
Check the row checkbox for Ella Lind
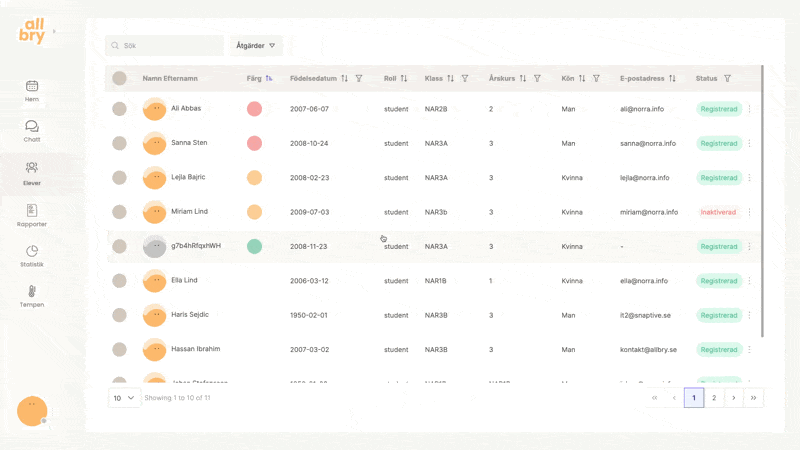point(119,281)
